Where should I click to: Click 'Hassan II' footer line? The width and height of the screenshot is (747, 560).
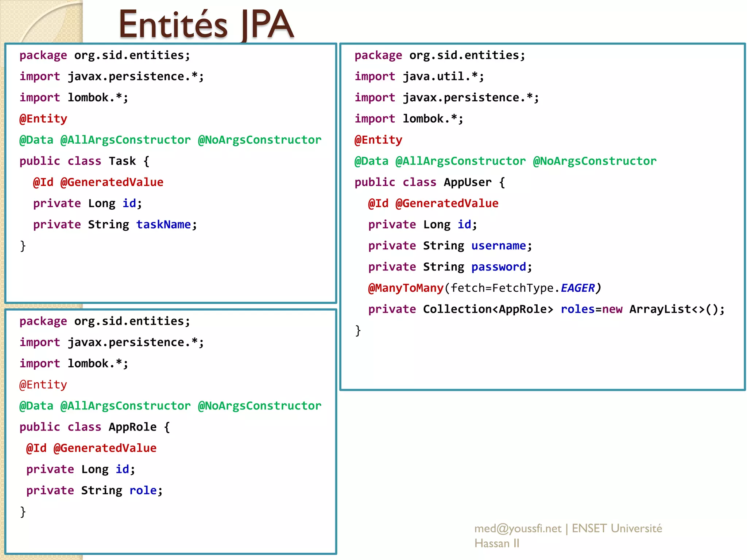tap(497, 543)
